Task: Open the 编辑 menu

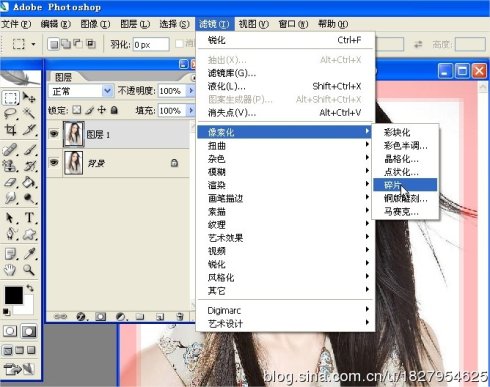Action: click(x=56, y=24)
